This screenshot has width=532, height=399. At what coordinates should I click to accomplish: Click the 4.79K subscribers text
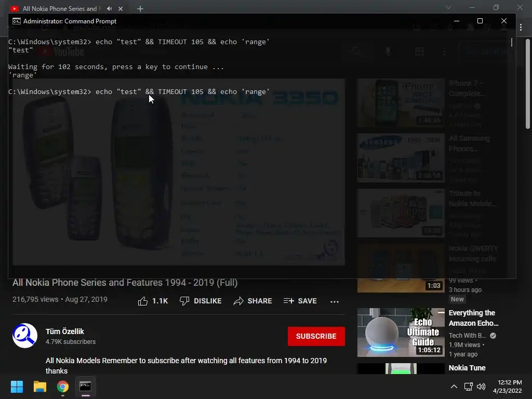71,342
